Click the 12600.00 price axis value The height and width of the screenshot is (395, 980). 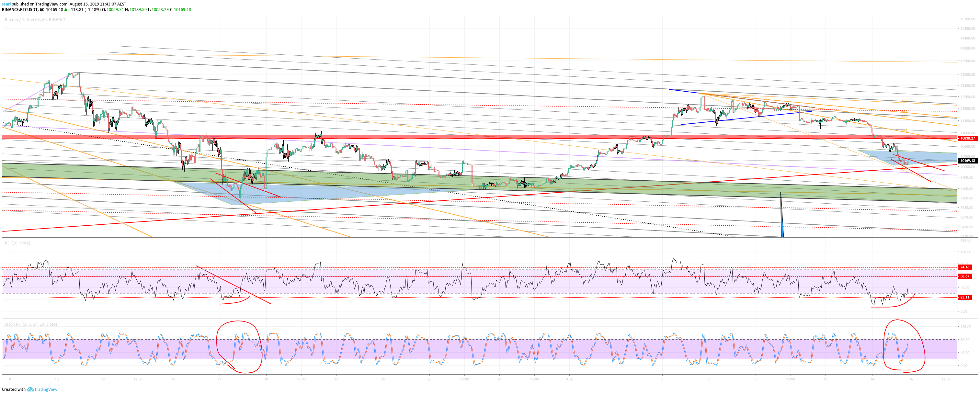pos(967,86)
